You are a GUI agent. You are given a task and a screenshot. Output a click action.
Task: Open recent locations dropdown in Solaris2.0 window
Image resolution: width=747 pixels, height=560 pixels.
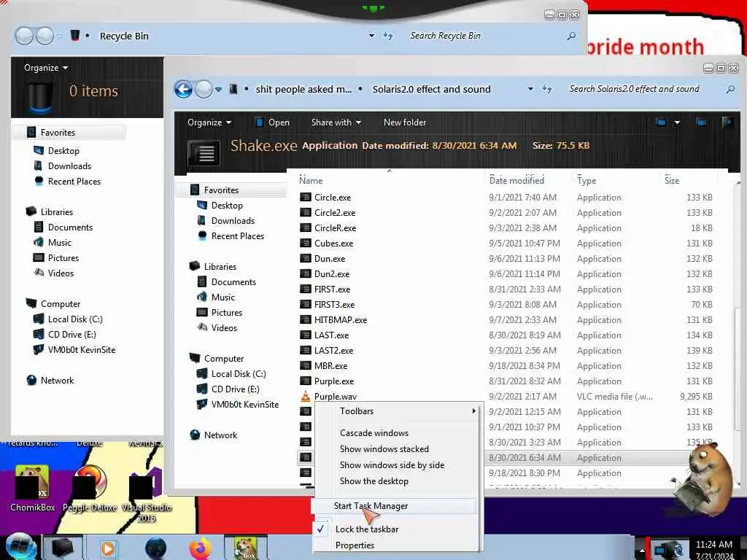coord(219,89)
